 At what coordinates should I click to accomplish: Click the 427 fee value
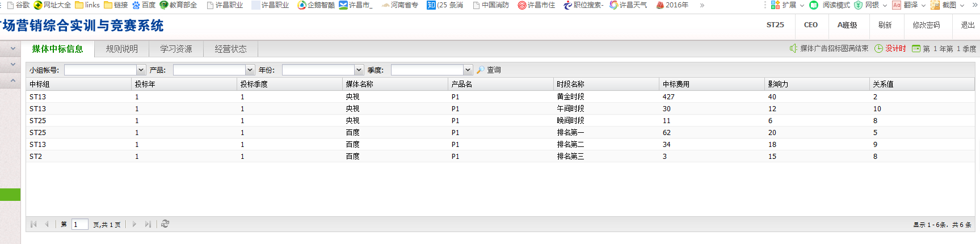(x=668, y=97)
